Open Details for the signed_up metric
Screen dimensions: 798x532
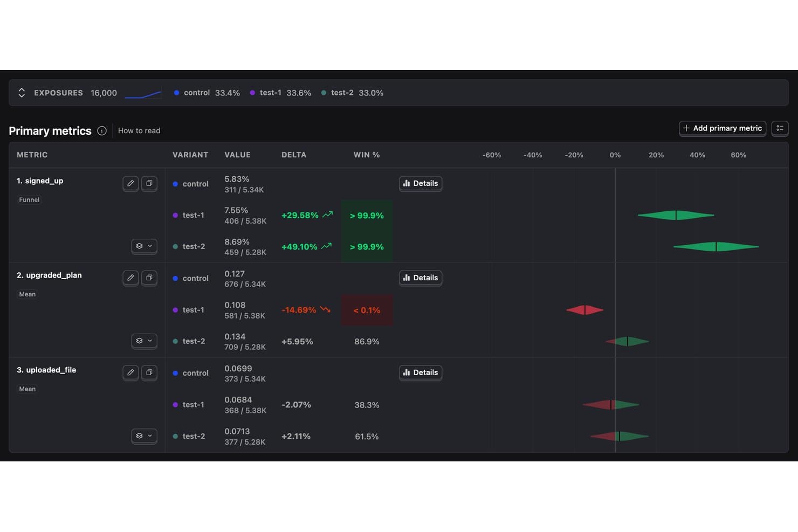tap(421, 183)
